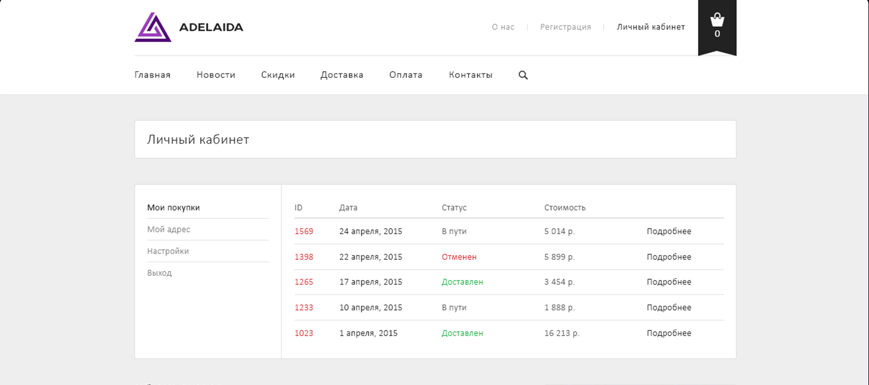Select date 1 апреля, 2015
The image size is (869, 385).
point(369,333)
